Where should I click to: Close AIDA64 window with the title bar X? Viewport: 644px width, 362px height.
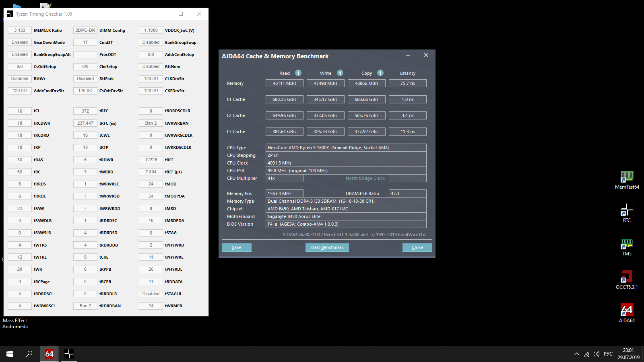[x=426, y=56]
